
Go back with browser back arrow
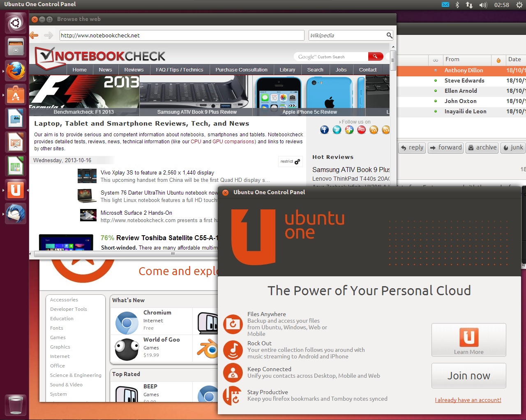pyautogui.click(x=34, y=35)
